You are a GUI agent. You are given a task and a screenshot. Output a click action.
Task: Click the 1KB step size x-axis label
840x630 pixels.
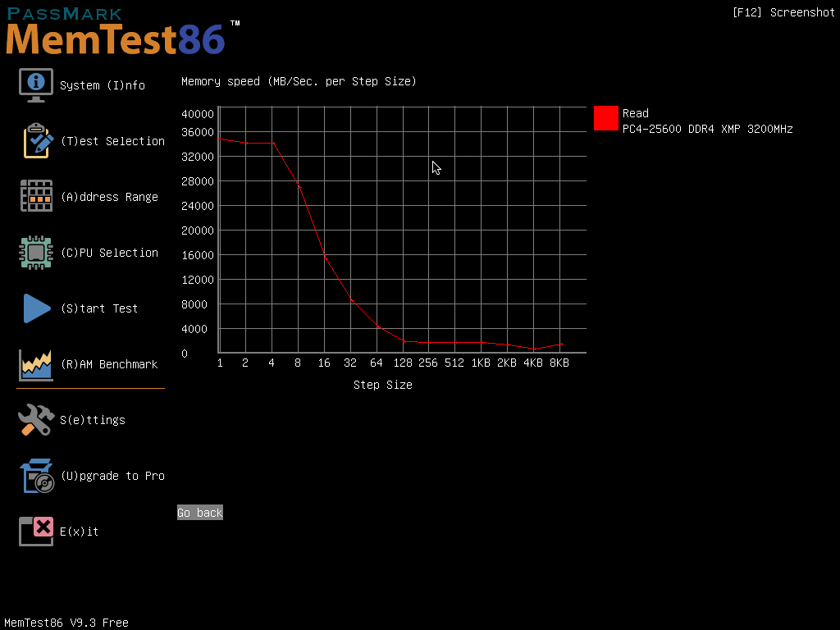481,363
